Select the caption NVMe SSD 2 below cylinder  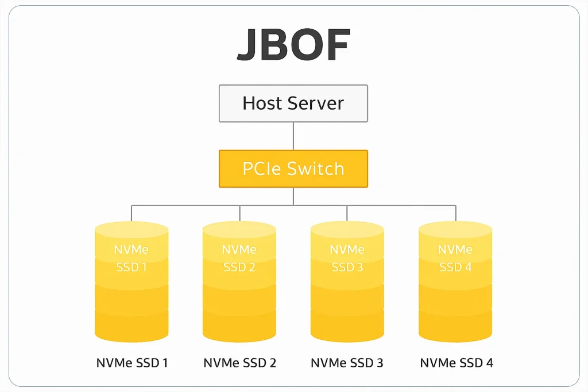coord(239,363)
